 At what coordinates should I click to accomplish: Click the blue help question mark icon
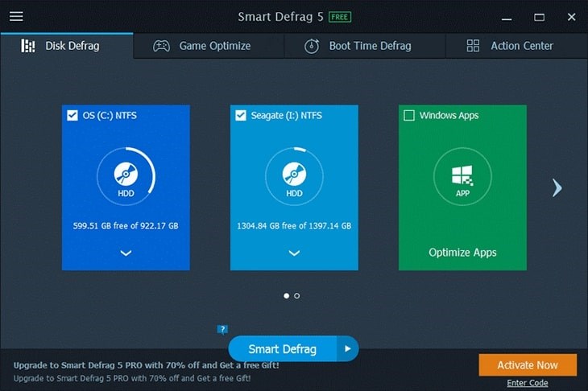[222, 329]
